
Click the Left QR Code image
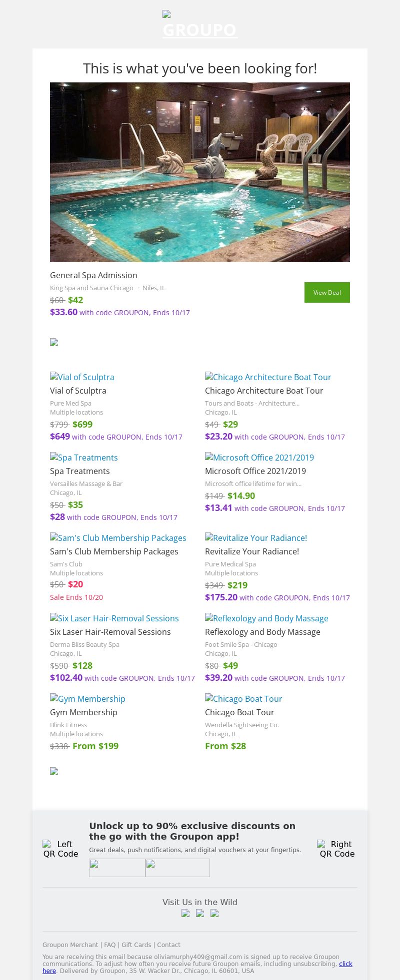[x=60, y=849]
